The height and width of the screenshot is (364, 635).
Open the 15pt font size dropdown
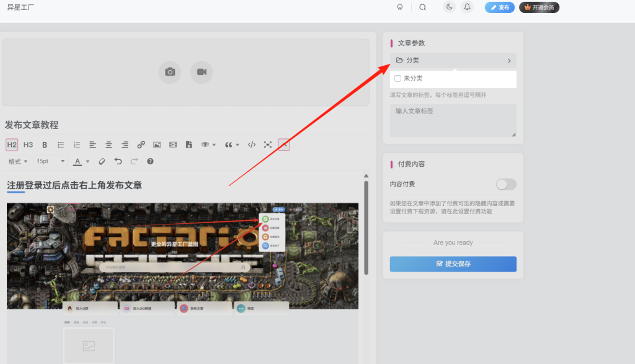[50, 161]
